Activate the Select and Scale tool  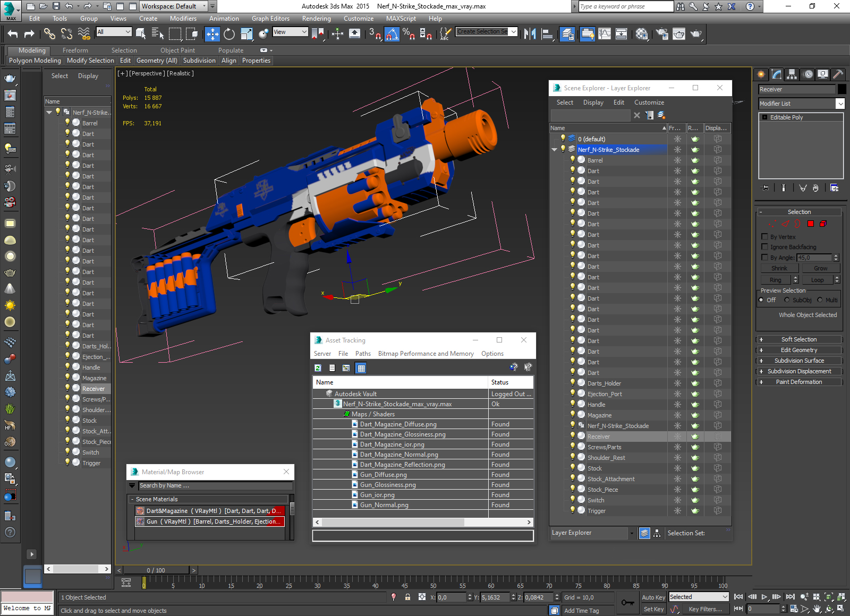coord(246,34)
